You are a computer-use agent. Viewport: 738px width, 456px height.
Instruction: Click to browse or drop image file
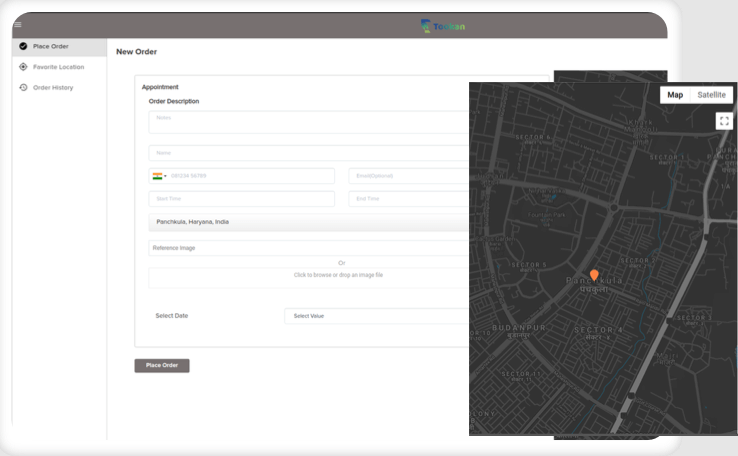pos(338,275)
